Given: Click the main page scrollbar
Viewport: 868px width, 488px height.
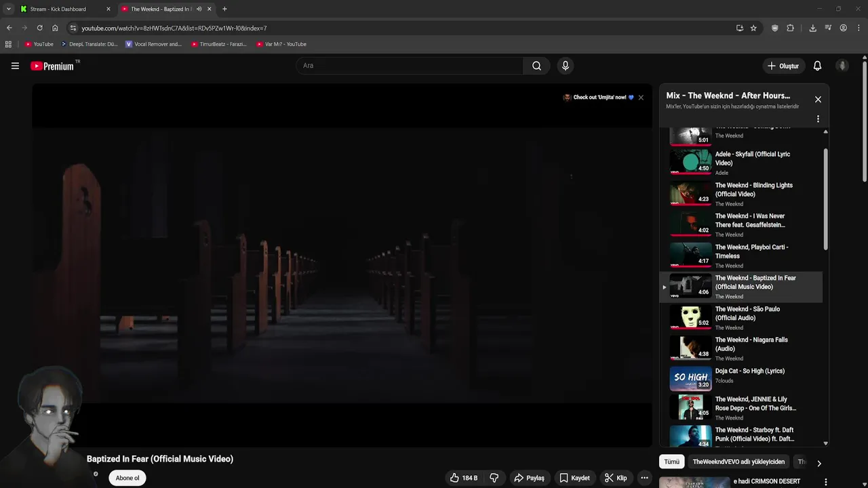Looking at the screenshot, I should tap(865, 122).
